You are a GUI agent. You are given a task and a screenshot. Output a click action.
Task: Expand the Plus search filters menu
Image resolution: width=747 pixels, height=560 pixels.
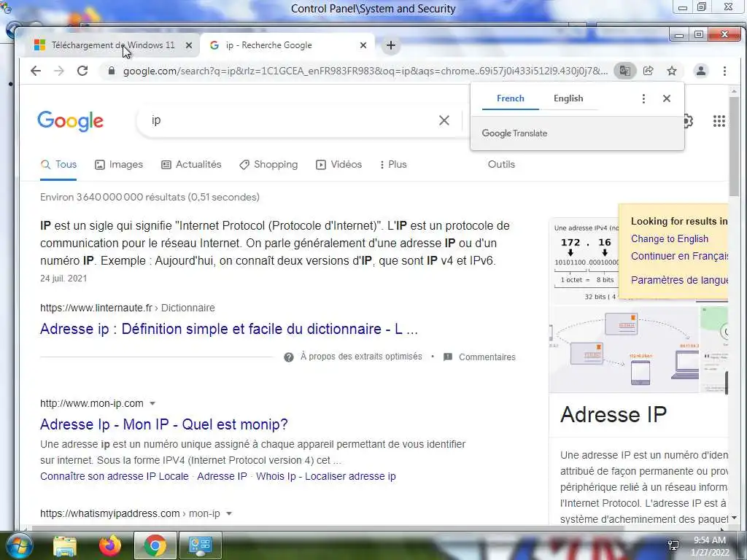click(x=393, y=165)
